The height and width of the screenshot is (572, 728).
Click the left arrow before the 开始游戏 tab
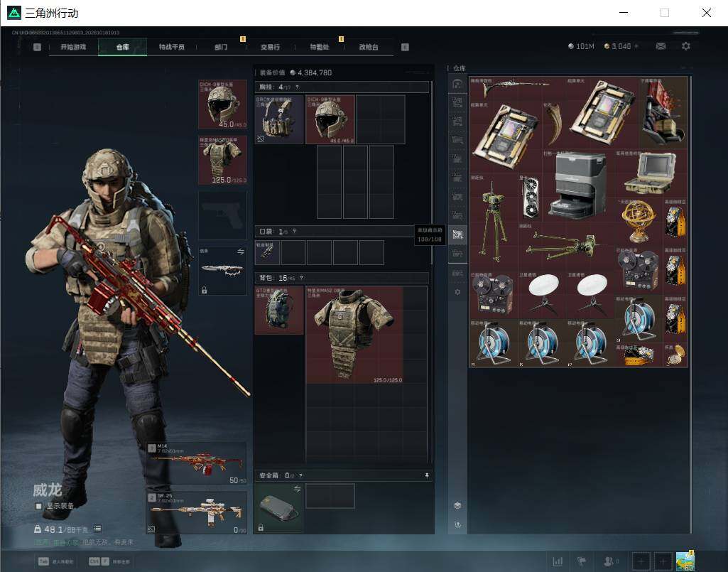37,47
